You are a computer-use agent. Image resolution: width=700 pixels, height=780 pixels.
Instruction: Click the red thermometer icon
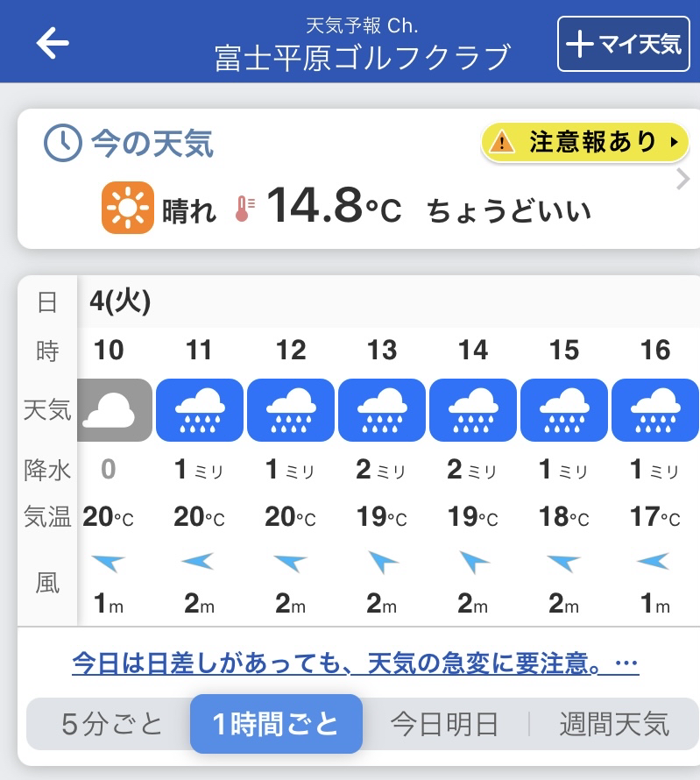(244, 209)
